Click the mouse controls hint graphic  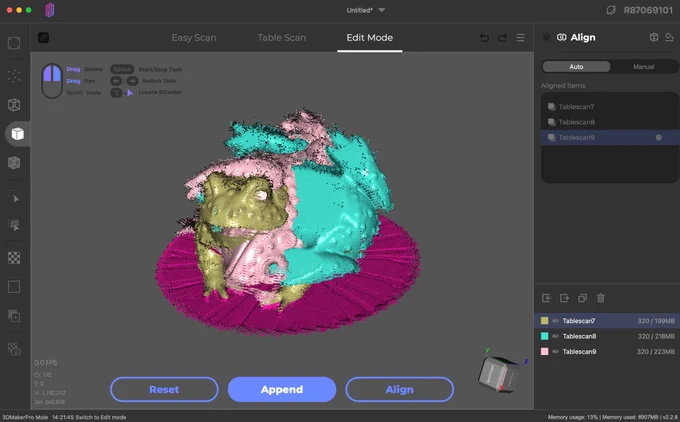click(x=52, y=81)
